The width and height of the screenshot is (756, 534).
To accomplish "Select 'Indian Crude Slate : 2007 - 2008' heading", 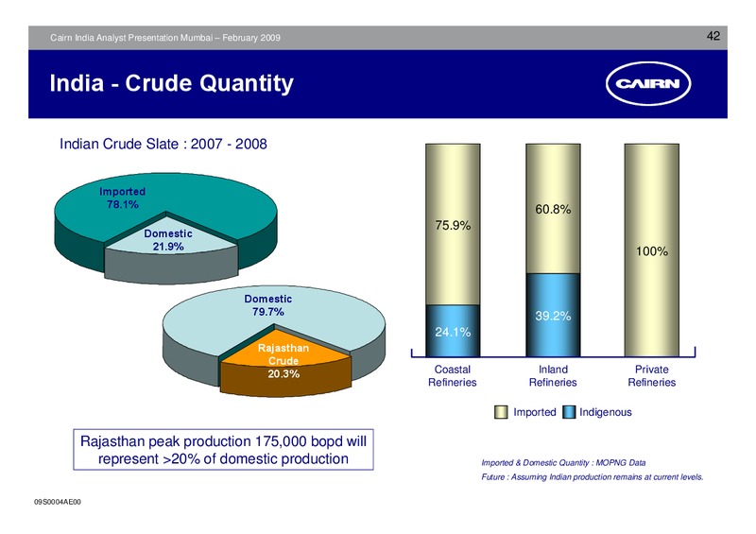I will click(163, 144).
